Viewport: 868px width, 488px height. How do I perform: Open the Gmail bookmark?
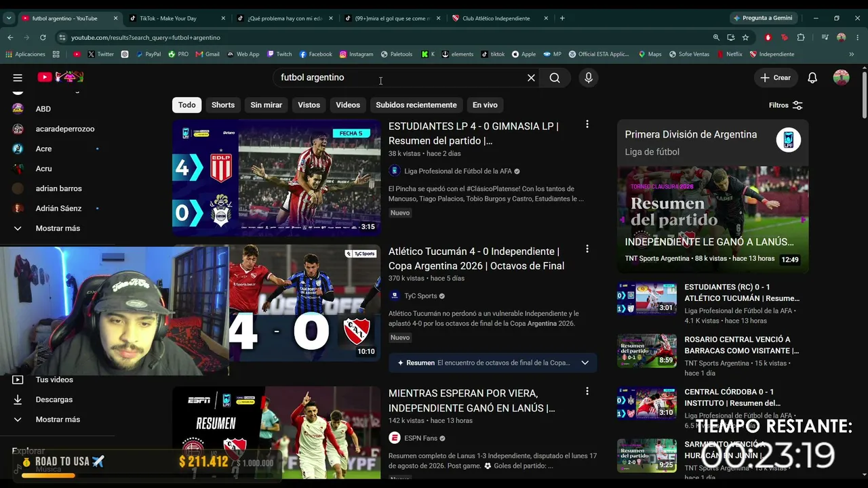coord(208,54)
